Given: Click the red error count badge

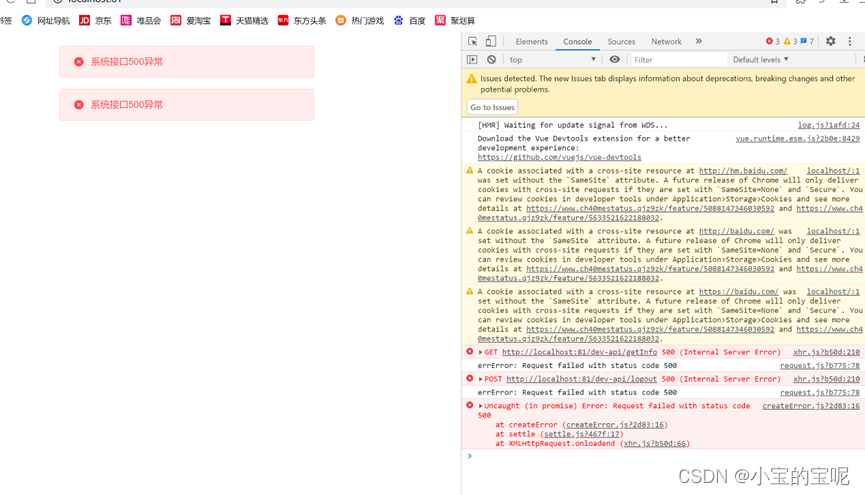Looking at the screenshot, I should pyautogui.click(x=772, y=41).
